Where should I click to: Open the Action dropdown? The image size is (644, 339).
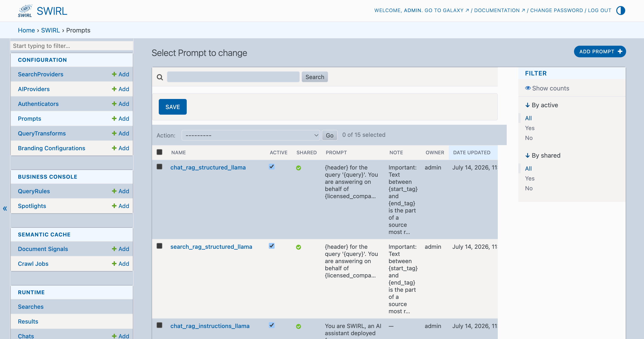pyautogui.click(x=251, y=135)
